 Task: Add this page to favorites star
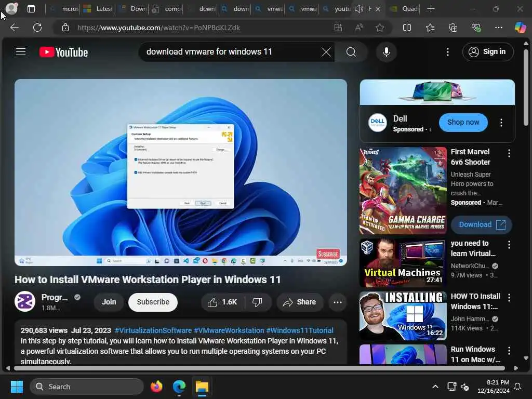[x=380, y=28]
